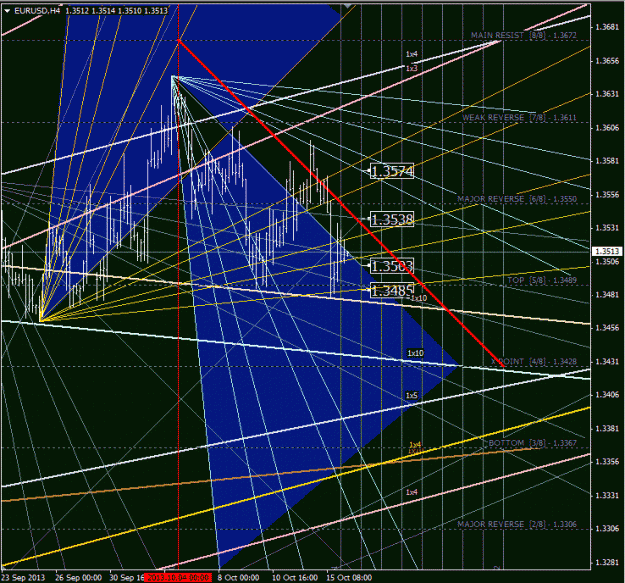Select the 1.3656 price scale value

click(607, 61)
